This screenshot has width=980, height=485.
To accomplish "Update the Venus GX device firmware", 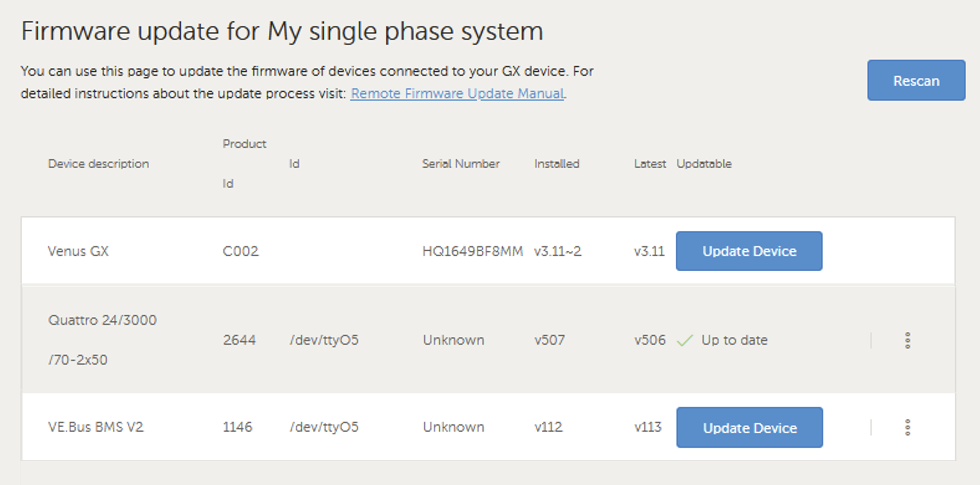I will 749,251.
